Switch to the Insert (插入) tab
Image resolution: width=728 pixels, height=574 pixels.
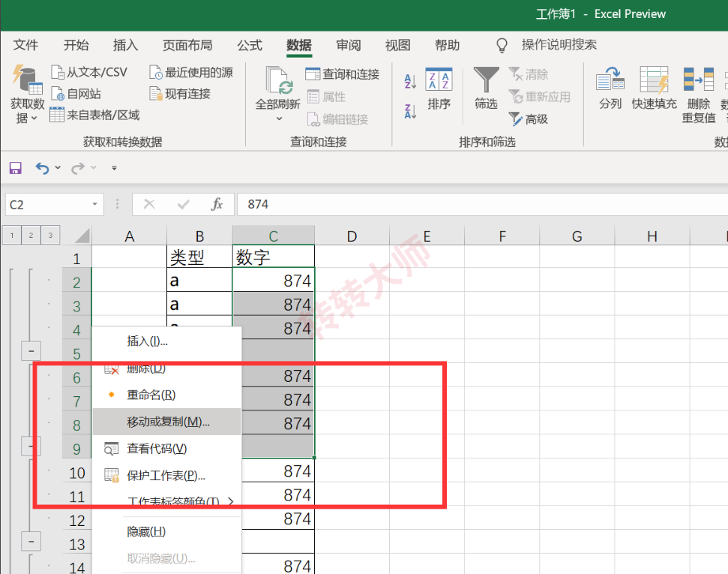125,45
